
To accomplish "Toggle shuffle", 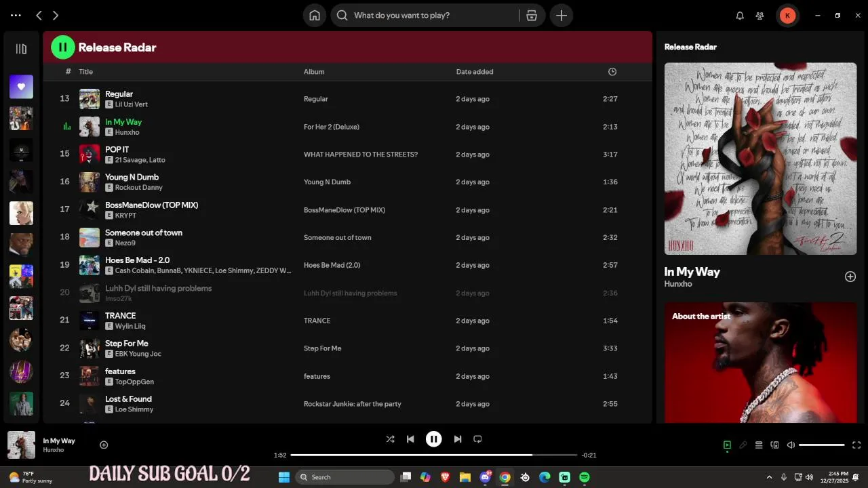I will pos(390,439).
